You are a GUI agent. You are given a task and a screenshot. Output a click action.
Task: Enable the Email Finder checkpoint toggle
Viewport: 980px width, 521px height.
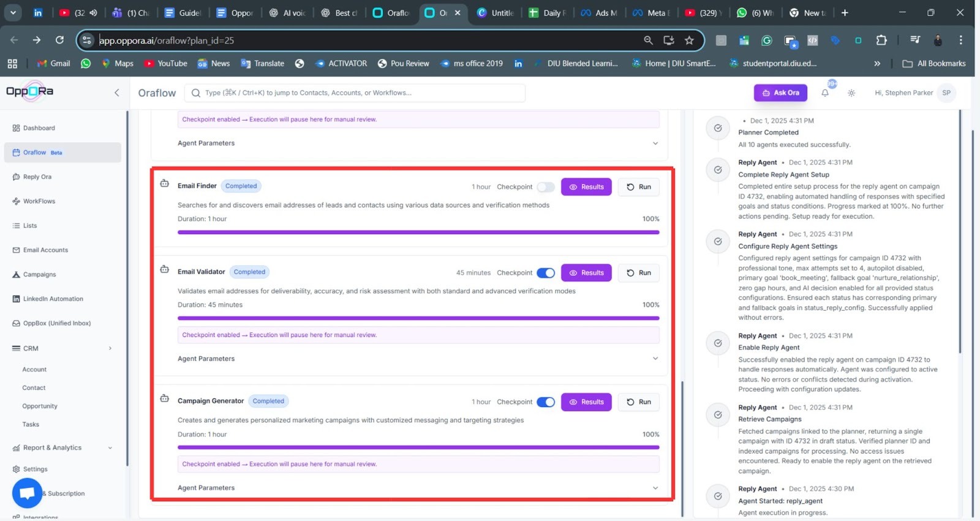point(545,187)
